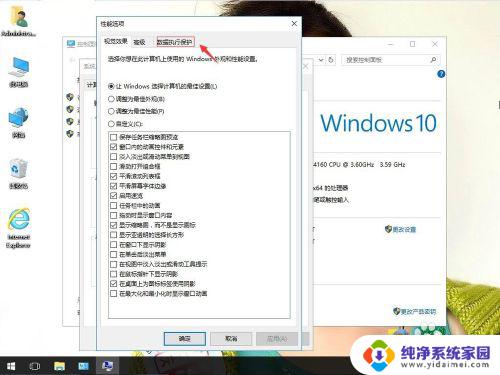Uncheck 平滑滚动列表框
The image size is (500, 375).
point(113,176)
